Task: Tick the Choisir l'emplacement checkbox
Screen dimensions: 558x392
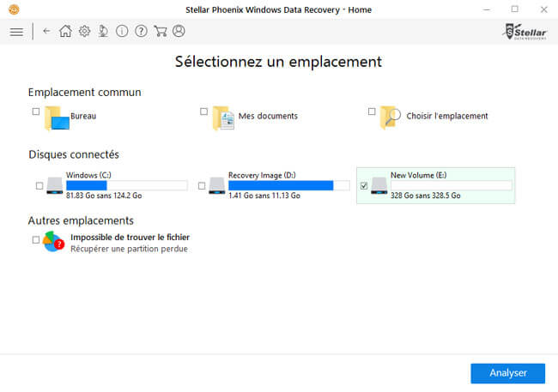Action: point(372,112)
